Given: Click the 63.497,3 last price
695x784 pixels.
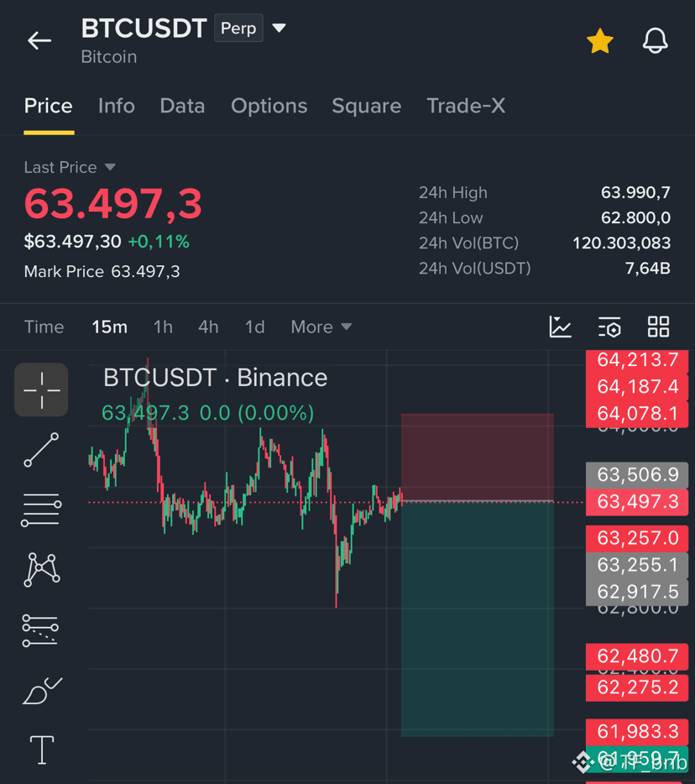Looking at the screenshot, I should (113, 204).
